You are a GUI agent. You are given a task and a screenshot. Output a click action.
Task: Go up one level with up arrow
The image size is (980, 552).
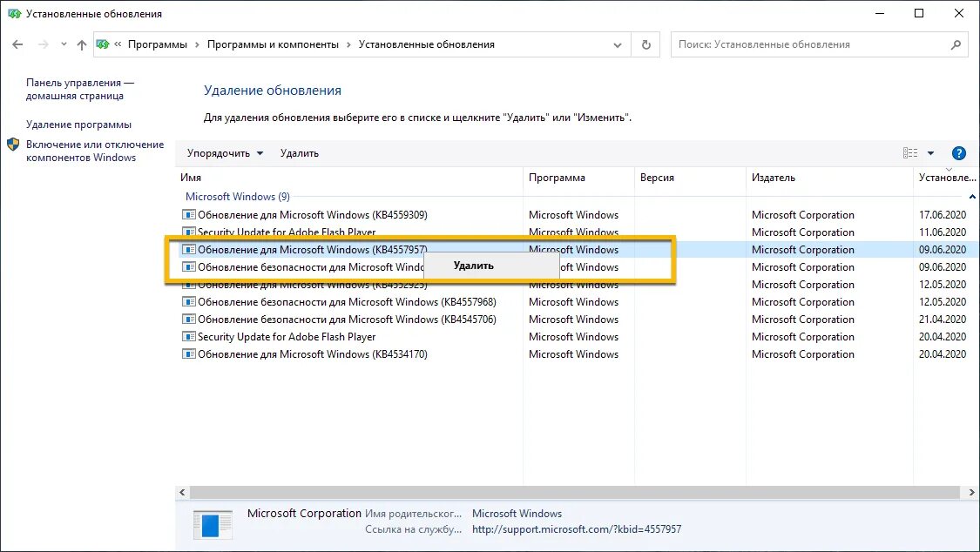pos(82,44)
